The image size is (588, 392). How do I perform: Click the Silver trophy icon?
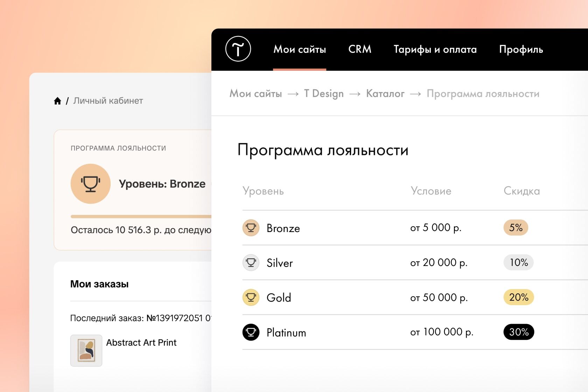[x=251, y=262]
